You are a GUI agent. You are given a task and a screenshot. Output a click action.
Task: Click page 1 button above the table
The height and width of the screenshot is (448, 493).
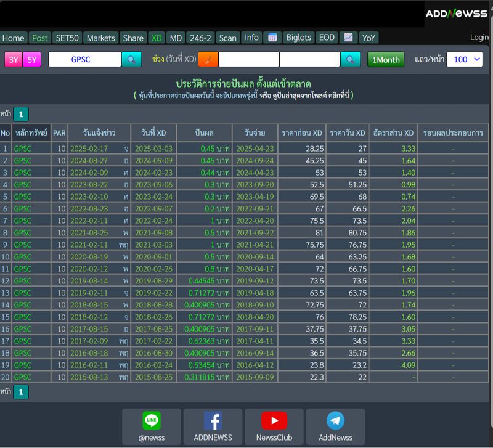[21, 114]
